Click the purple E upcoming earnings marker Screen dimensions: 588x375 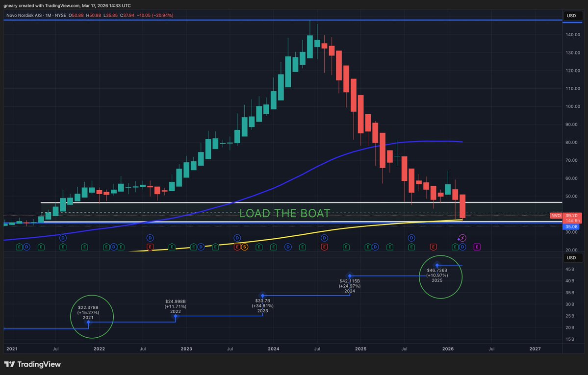point(477,247)
